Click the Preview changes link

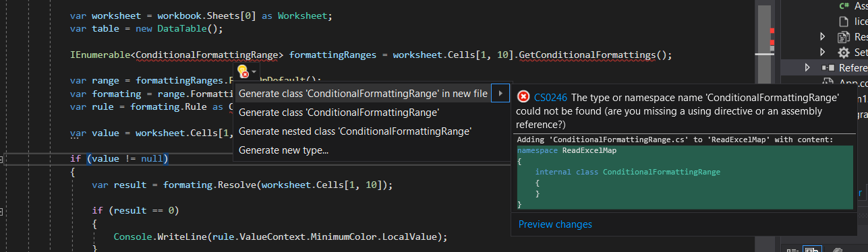(x=555, y=224)
